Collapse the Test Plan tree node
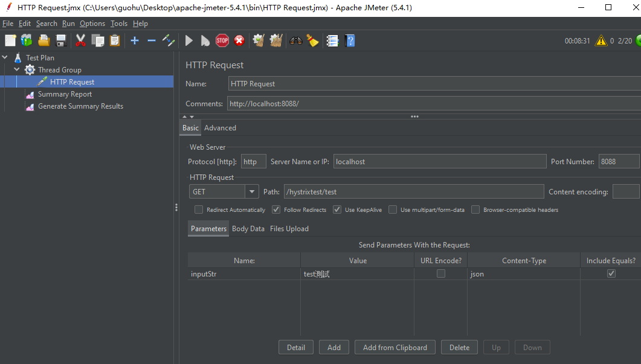The height and width of the screenshot is (364, 641). pos(5,57)
